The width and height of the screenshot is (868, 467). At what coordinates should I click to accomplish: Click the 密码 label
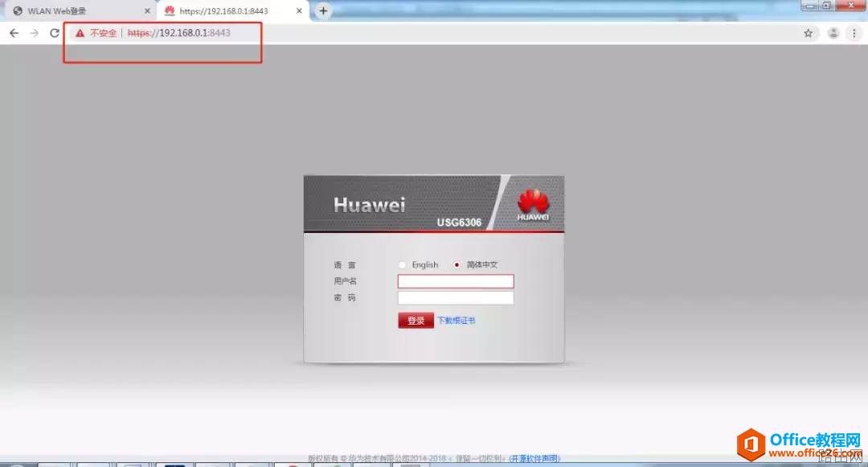[x=345, y=297]
